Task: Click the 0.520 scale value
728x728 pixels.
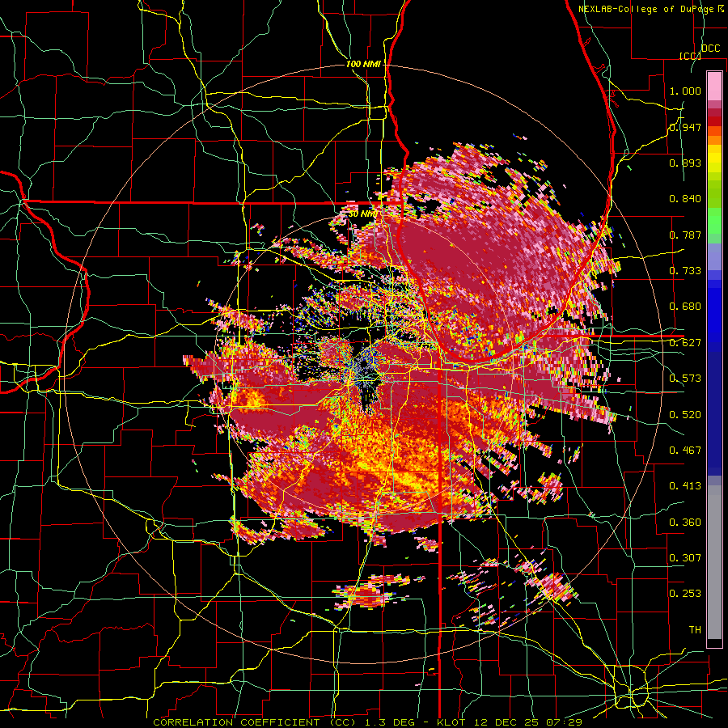Action: (685, 415)
